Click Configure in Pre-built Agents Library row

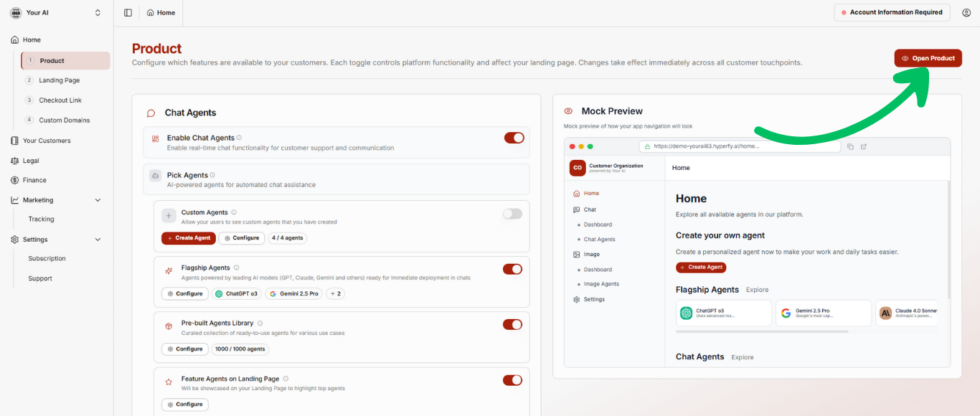click(x=185, y=349)
